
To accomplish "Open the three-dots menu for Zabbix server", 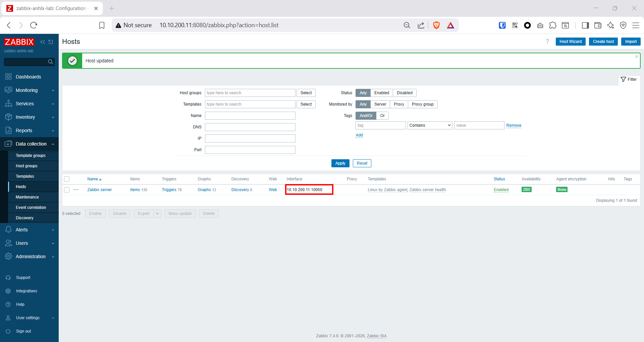I will pyautogui.click(x=76, y=190).
